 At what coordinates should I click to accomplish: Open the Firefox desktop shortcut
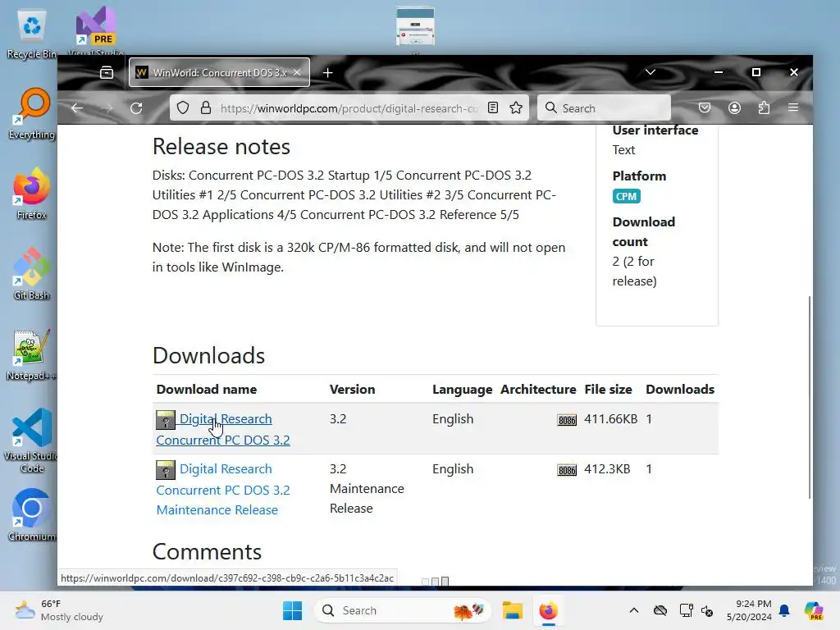(x=32, y=194)
